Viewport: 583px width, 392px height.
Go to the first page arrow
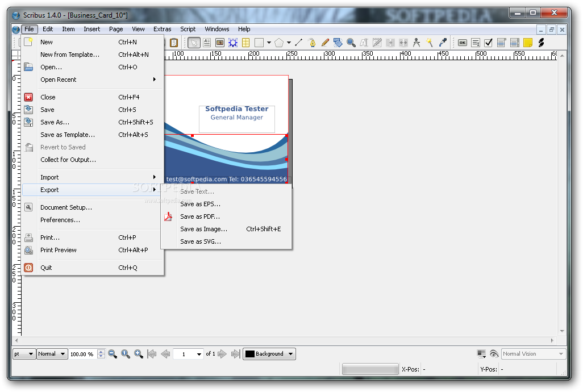pos(152,354)
